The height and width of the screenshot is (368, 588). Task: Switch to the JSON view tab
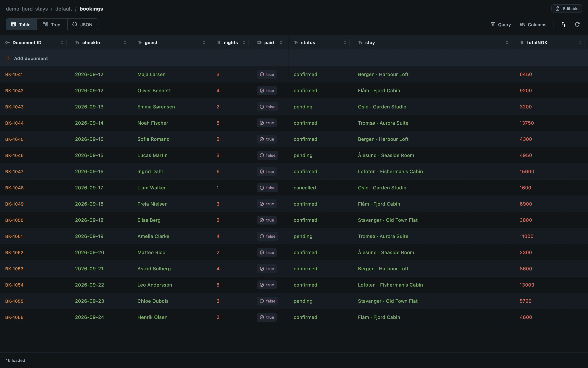[x=83, y=24]
